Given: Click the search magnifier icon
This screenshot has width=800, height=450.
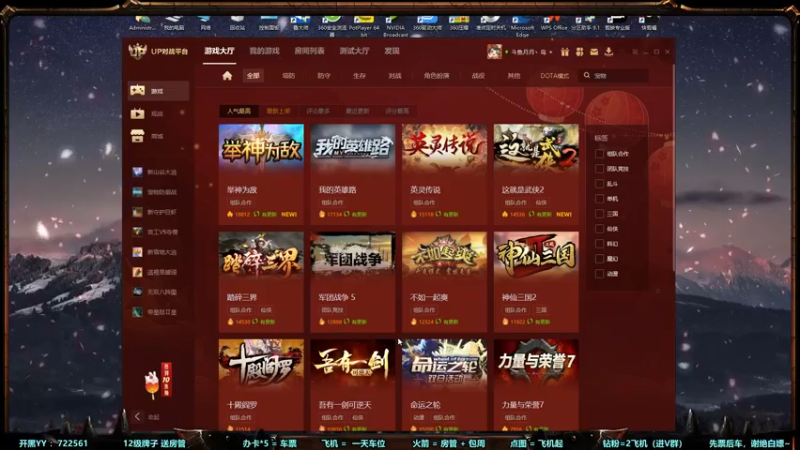Looking at the screenshot, I should [x=587, y=76].
